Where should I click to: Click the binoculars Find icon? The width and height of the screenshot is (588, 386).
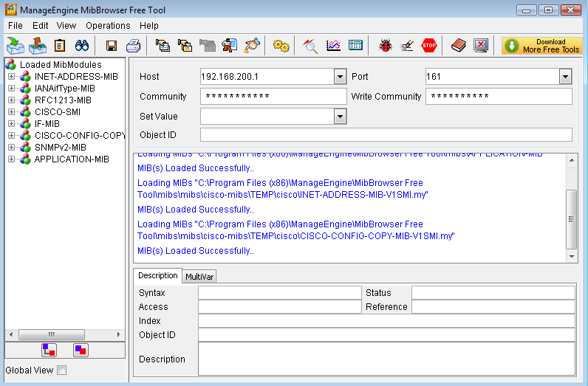pyautogui.click(x=82, y=46)
